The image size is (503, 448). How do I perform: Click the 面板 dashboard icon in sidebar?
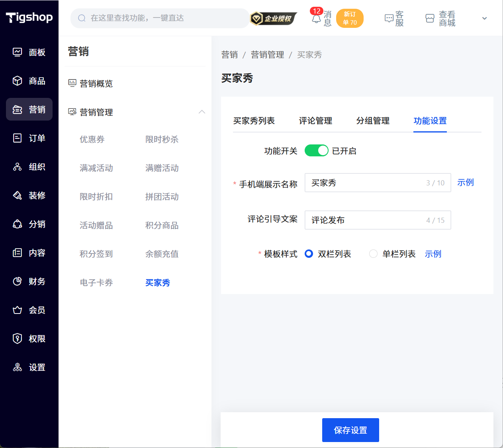coord(17,52)
